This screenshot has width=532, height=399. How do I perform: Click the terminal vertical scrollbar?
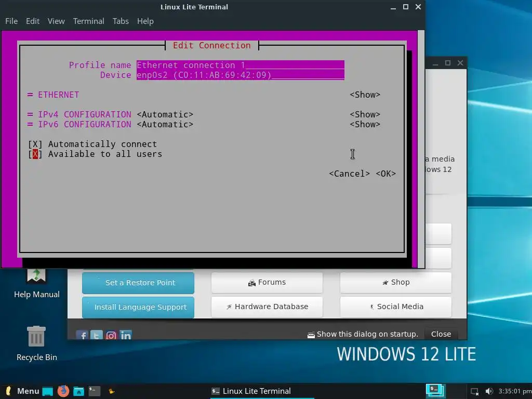[421, 149]
